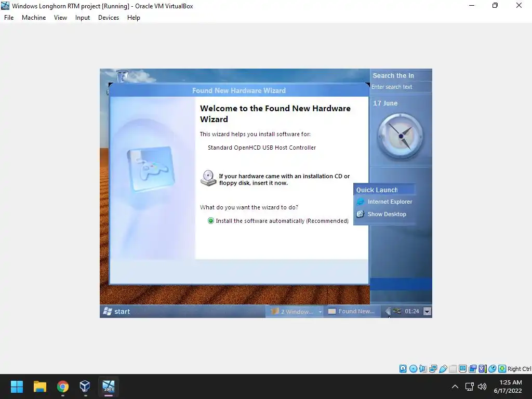Screen dimensions: 532x399
Task: Open VirtualBox Manager from host taskbar
Action: coord(85,387)
